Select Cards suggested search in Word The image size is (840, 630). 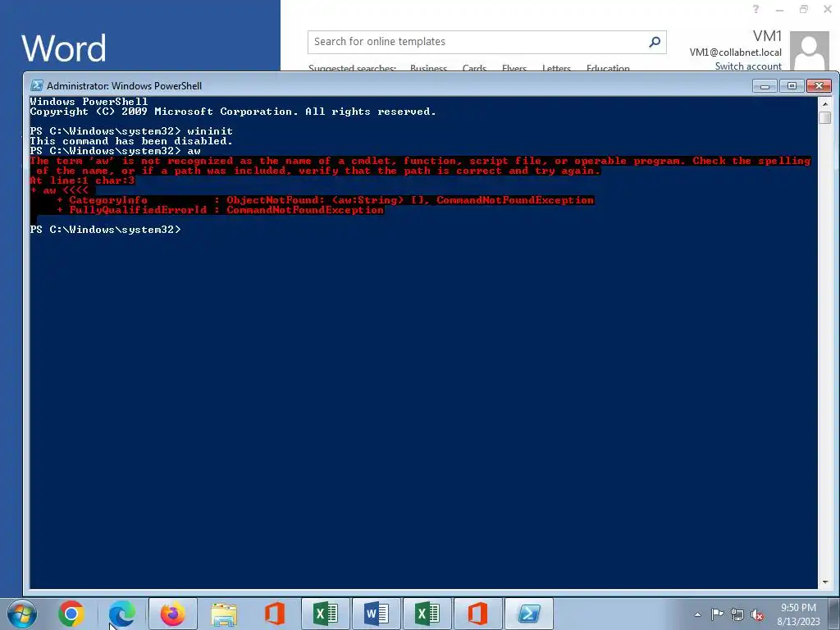pos(474,68)
